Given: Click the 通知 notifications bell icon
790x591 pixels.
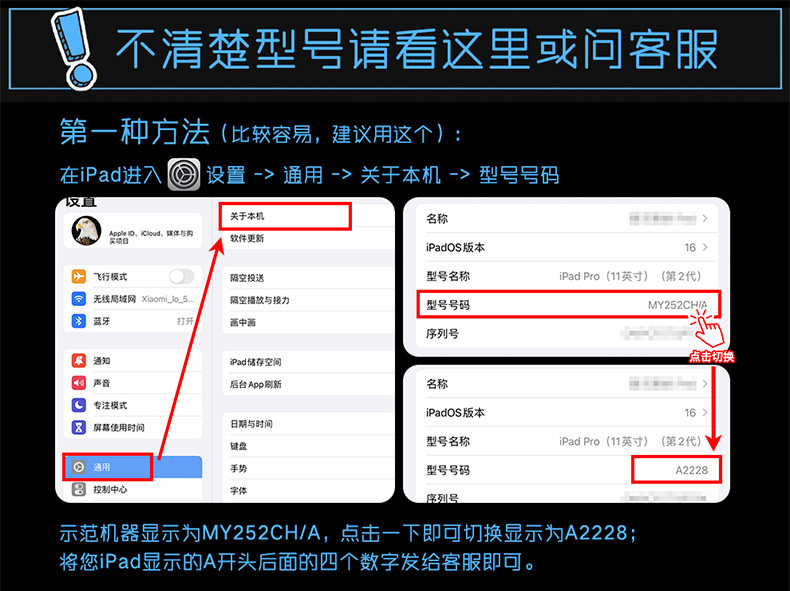Looking at the screenshot, I should pyautogui.click(x=79, y=361).
